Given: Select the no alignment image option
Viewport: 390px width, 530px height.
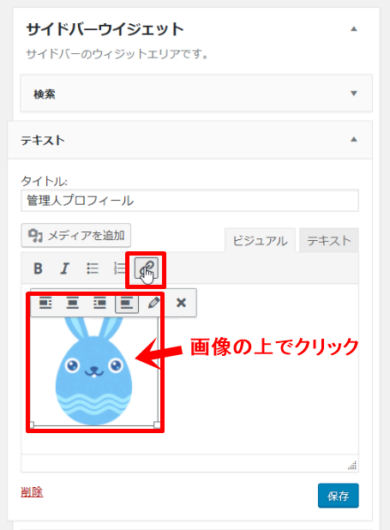Looking at the screenshot, I should click(127, 303).
